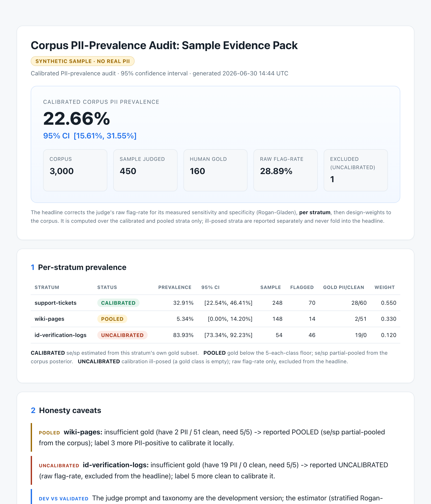Click the UNCALIBRATED label in id-verification-logs caveat
The image size is (431, 504).
click(59, 466)
